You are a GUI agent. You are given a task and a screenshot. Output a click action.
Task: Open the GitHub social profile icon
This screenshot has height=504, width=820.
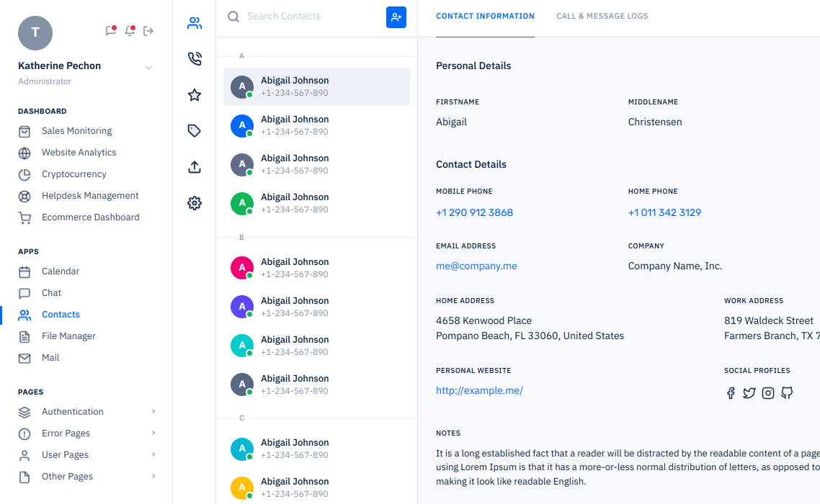pyautogui.click(x=787, y=393)
